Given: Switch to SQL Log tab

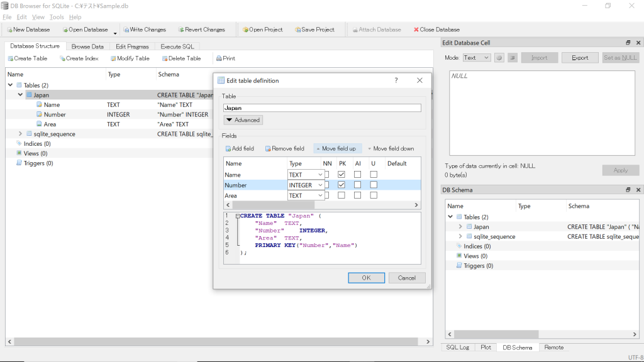Looking at the screenshot, I should tap(458, 347).
